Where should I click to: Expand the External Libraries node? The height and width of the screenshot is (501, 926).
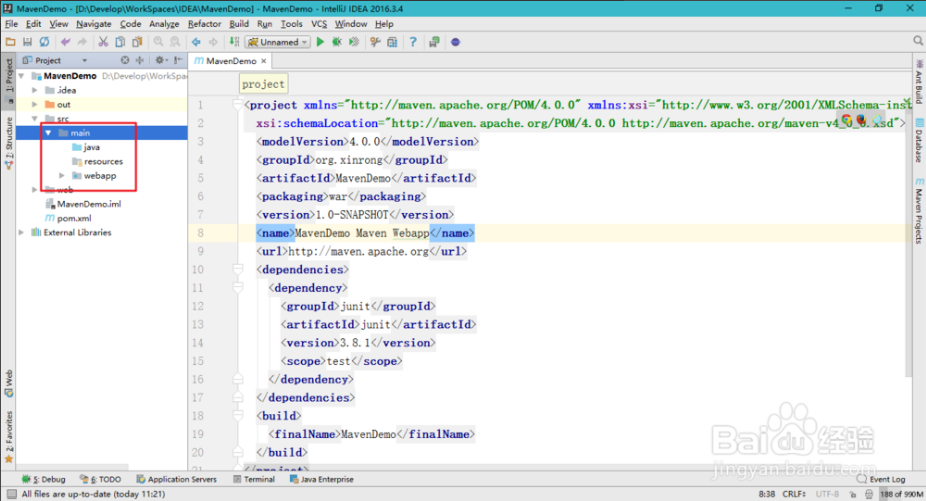point(22,232)
